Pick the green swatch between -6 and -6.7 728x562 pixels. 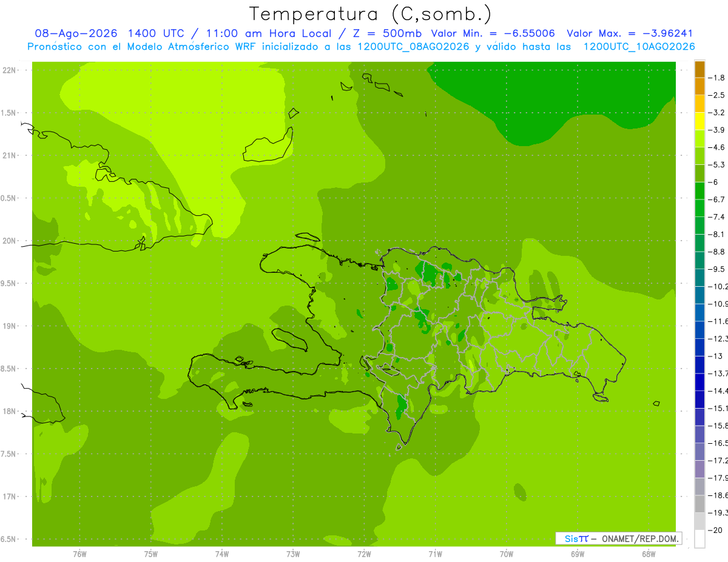point(699,191)
